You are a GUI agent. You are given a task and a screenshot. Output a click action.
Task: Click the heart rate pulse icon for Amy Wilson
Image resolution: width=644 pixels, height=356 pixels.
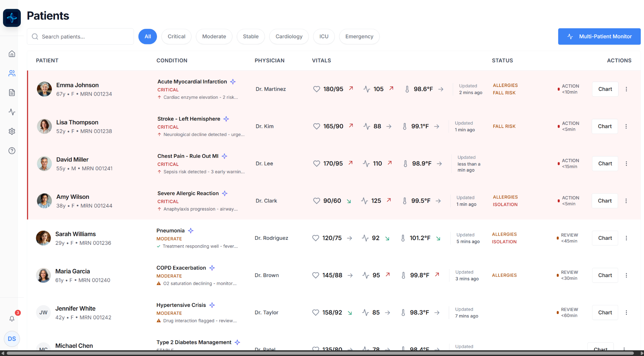(x=365, y=201)
